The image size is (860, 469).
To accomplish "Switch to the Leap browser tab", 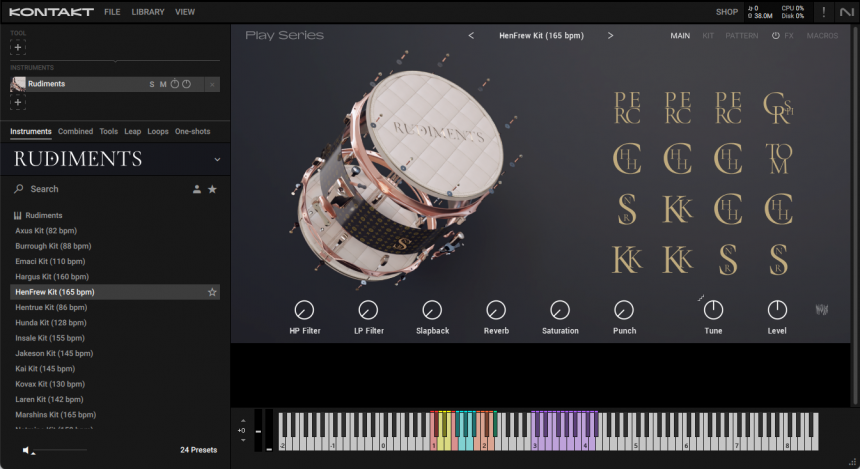I will [x=132, y=131].
